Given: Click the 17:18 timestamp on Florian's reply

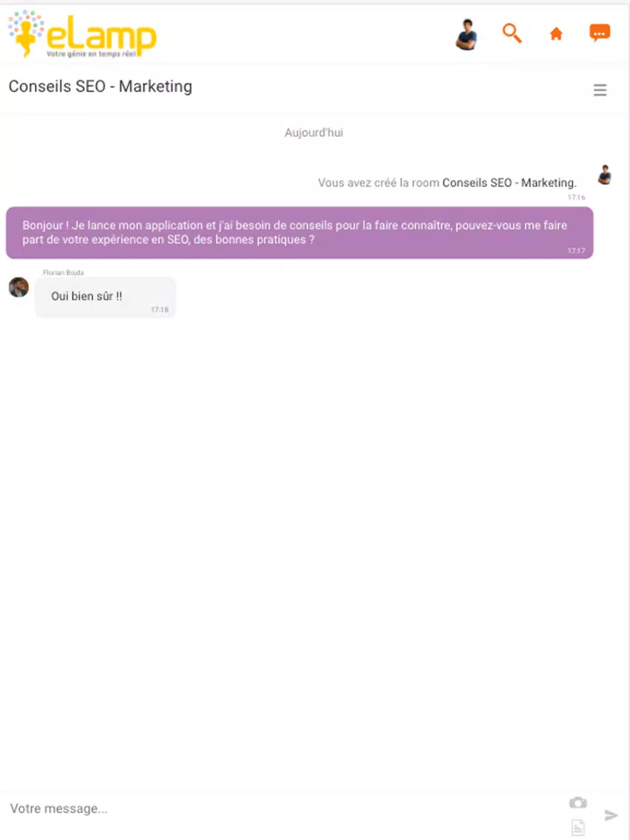Looking at the screenshot, I should 160,310.
